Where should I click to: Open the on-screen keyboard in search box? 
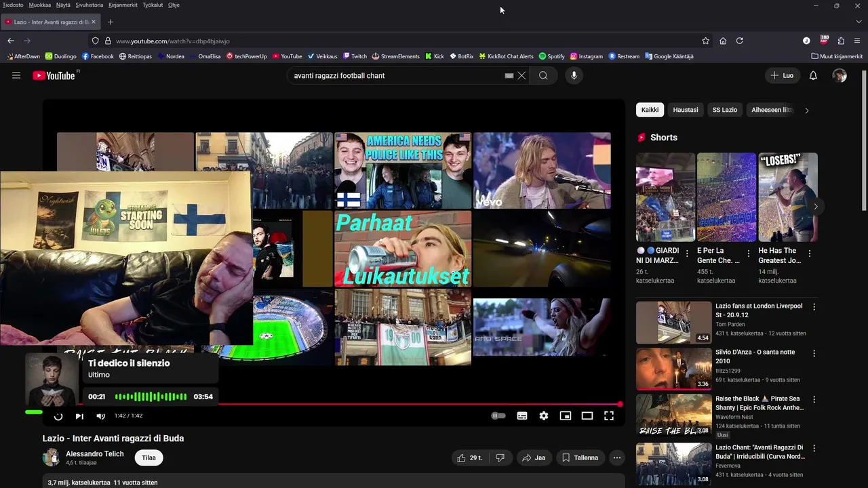coord(509,75)
